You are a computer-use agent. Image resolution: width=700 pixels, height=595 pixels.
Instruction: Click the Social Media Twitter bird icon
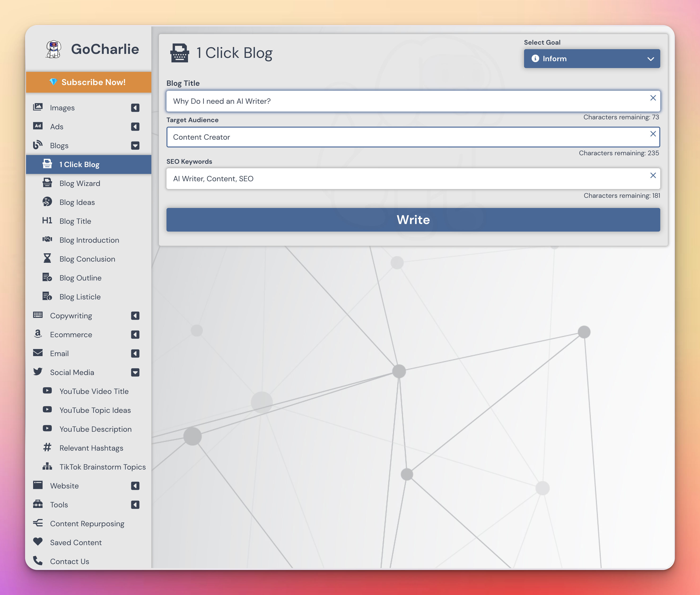pyautogui.click(x=38, y=372)
